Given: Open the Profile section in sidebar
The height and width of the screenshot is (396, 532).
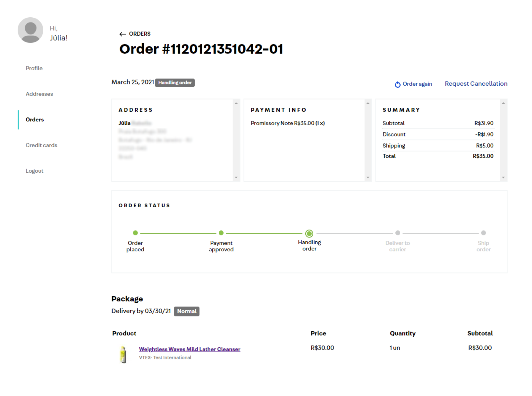Looking at the screenshot, I should tap(34, 68).
